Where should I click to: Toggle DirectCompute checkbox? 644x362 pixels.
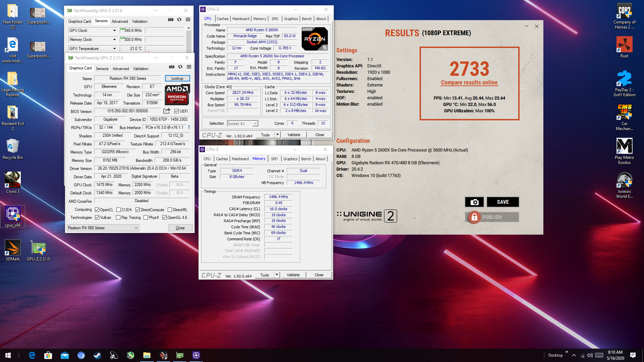click(138, 210)
